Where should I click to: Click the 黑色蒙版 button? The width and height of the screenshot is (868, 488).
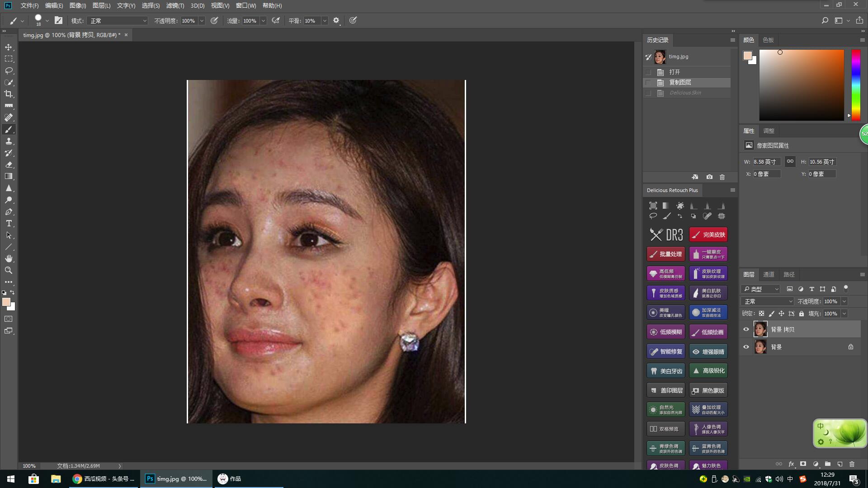point(708,390)
